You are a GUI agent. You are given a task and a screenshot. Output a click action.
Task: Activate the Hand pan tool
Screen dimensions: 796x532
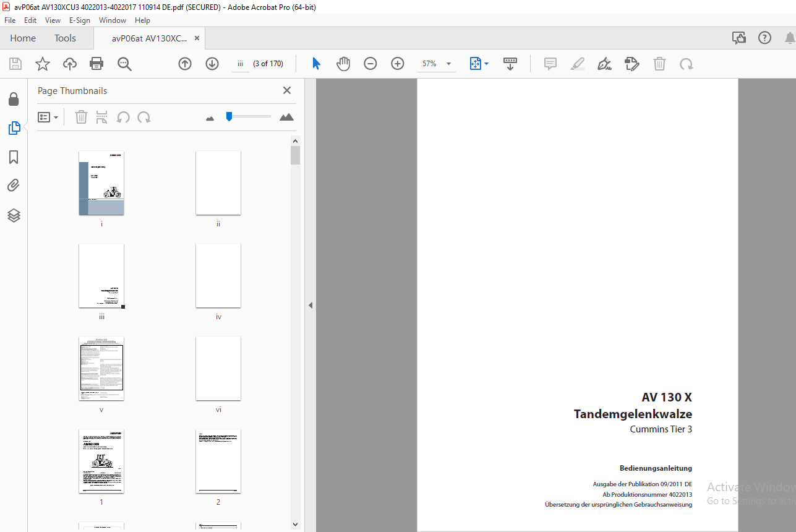coord(343,64)
